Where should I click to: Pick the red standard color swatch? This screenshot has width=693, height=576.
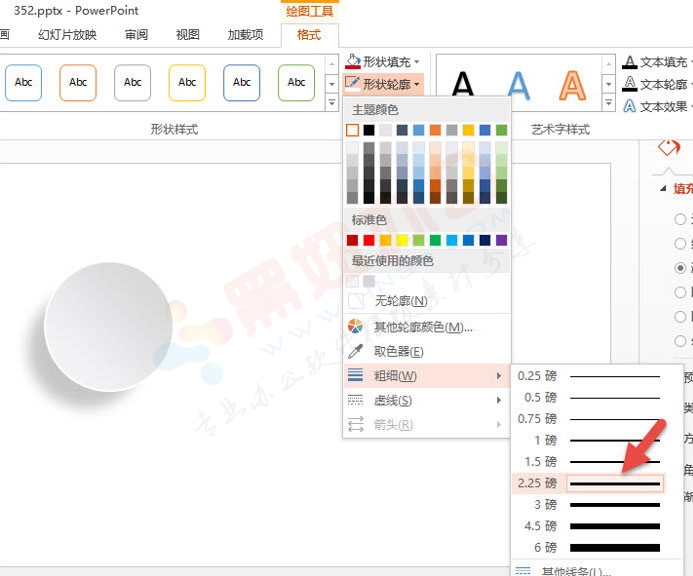(x=368, y=240)
